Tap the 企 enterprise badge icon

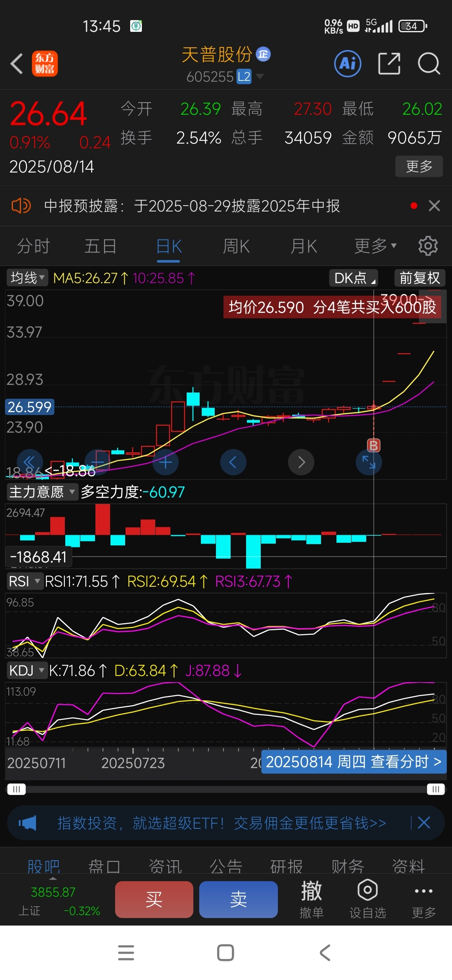tap(263, 54)
